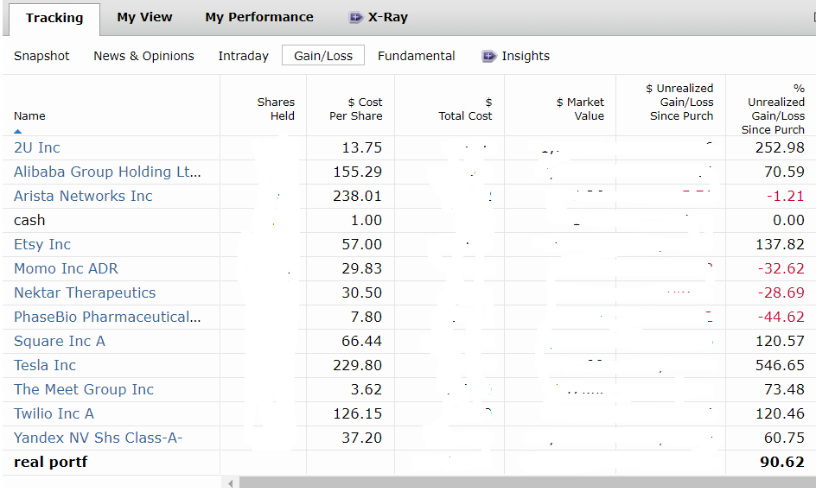Click Square percent gain 120.57
Image resolution: width=817 pixels, height=488 pixels.
click(780, 341)
